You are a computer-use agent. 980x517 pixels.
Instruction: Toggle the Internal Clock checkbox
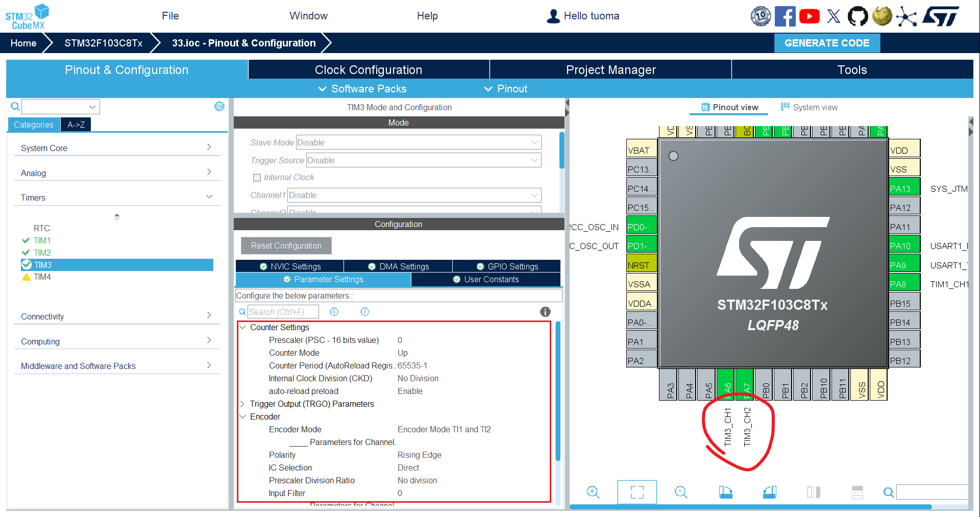pos(257,178)
